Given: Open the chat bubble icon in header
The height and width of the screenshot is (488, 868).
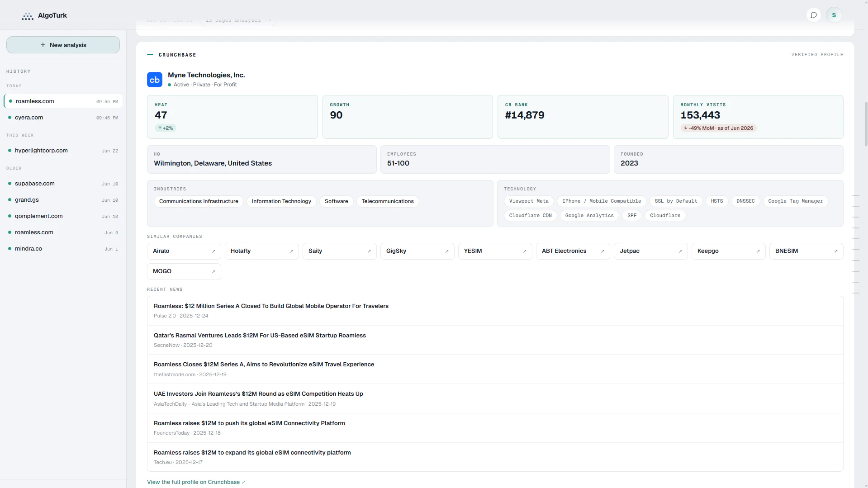Looking at the screenshot, I should (814, 15).
